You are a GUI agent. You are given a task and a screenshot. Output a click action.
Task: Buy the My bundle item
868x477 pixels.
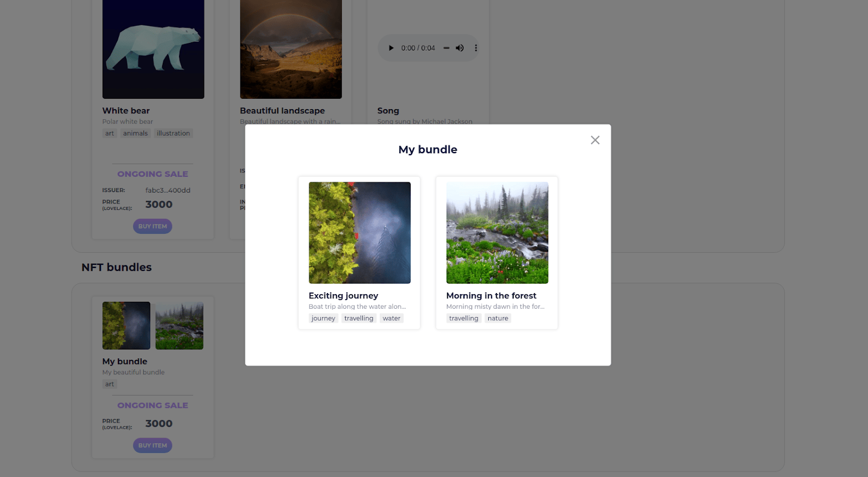click(152, 446)
